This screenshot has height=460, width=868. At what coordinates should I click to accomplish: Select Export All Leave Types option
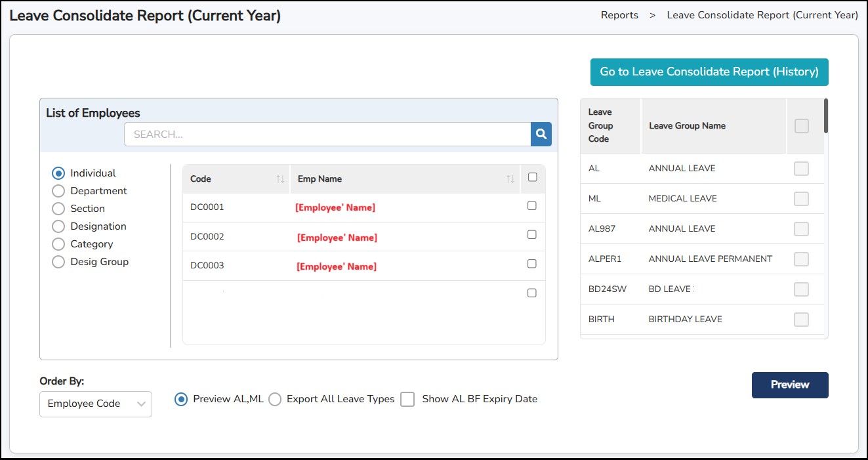(275, 399)
